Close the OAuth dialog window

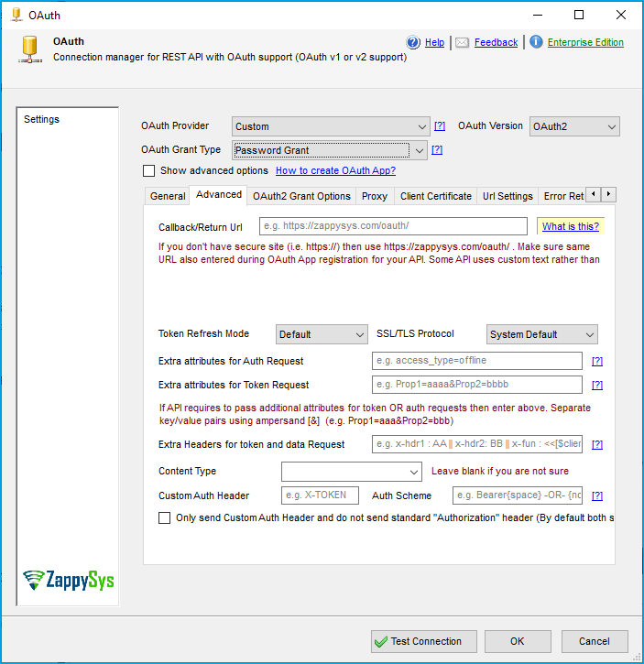click(x=621, y=15)
